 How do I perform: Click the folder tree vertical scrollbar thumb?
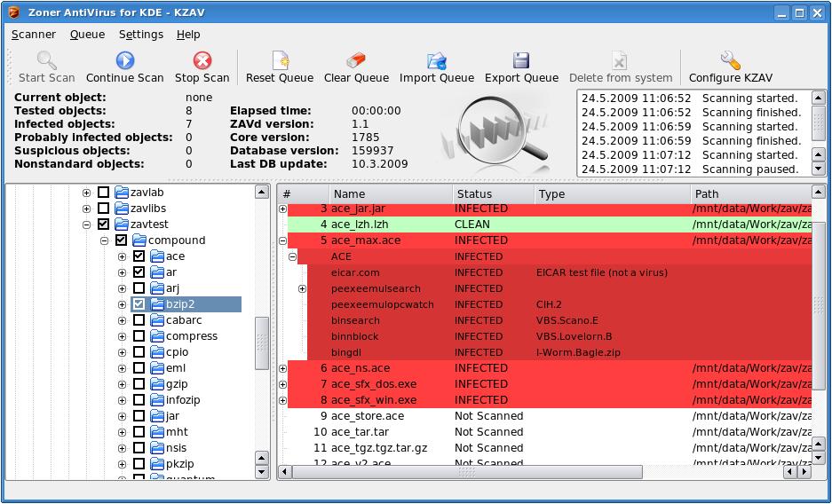[262, 343]
